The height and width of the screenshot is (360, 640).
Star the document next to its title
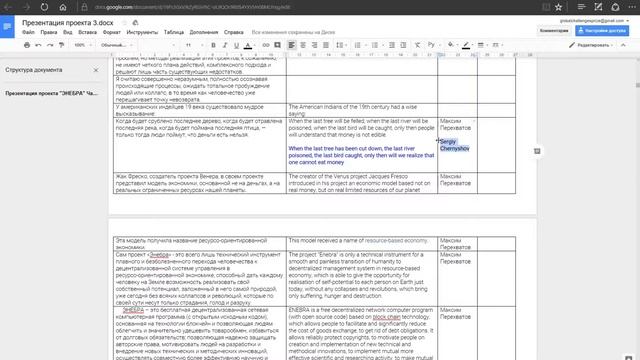124,23
